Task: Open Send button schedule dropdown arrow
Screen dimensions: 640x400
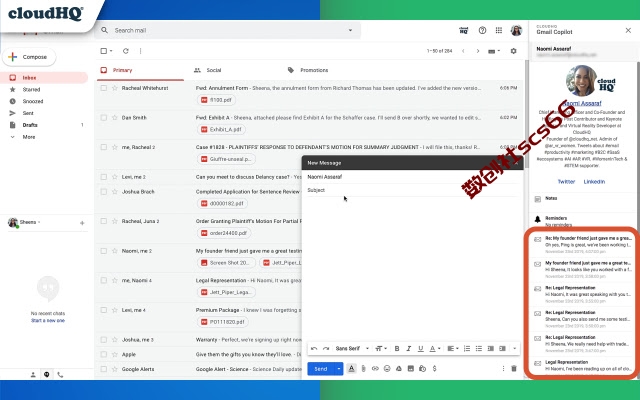Action: coord(339,369)
